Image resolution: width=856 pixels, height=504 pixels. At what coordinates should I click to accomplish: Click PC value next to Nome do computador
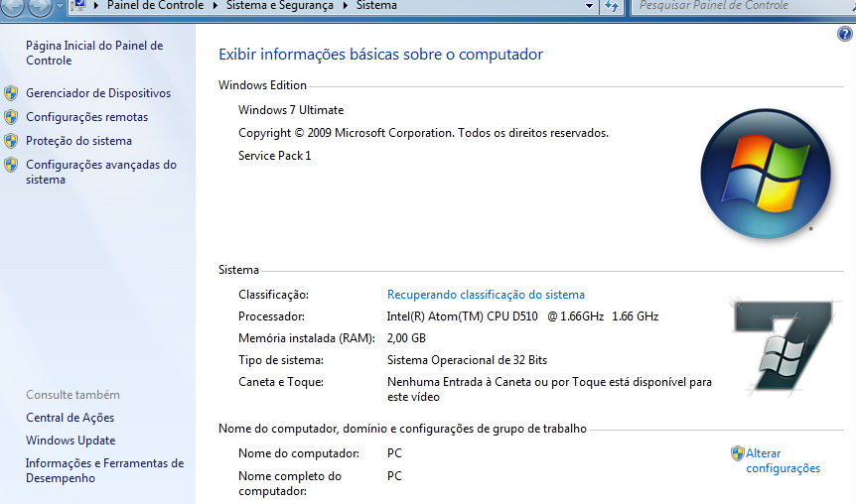click(x=394, y=453)
